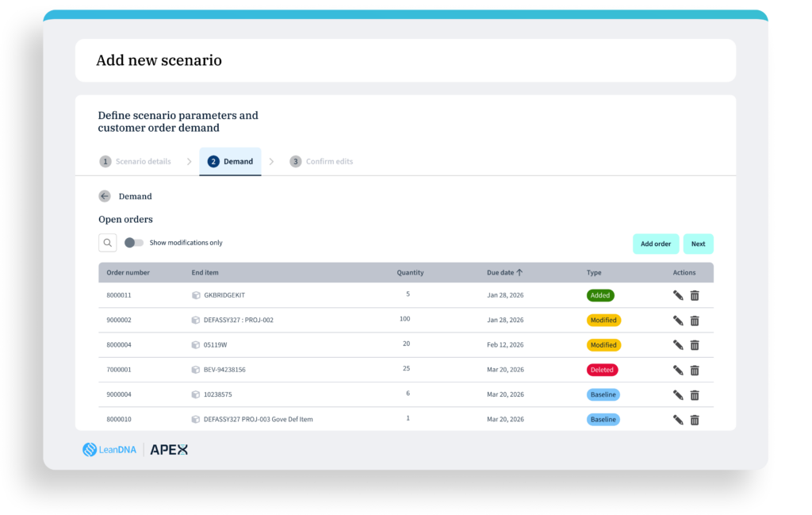The image size is (812, 515).
Task: Click end item 10238575
Action: pos(217,395)
